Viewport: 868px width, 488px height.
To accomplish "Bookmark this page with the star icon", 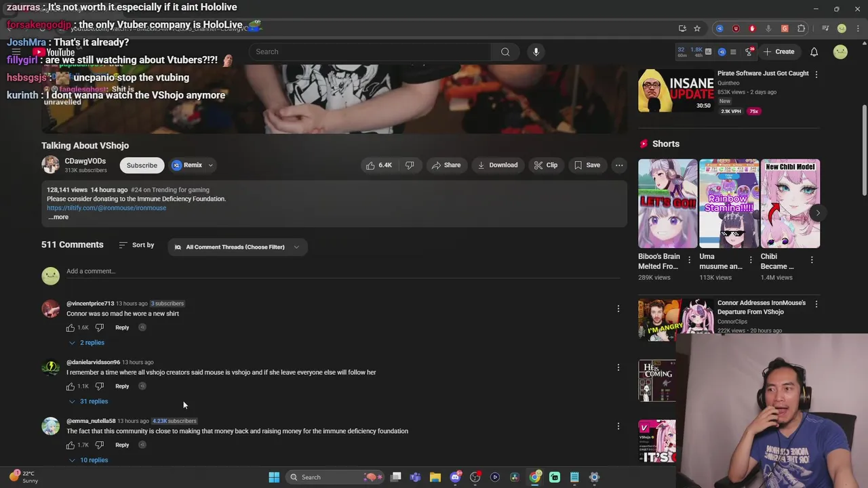I will coord(696,28).
